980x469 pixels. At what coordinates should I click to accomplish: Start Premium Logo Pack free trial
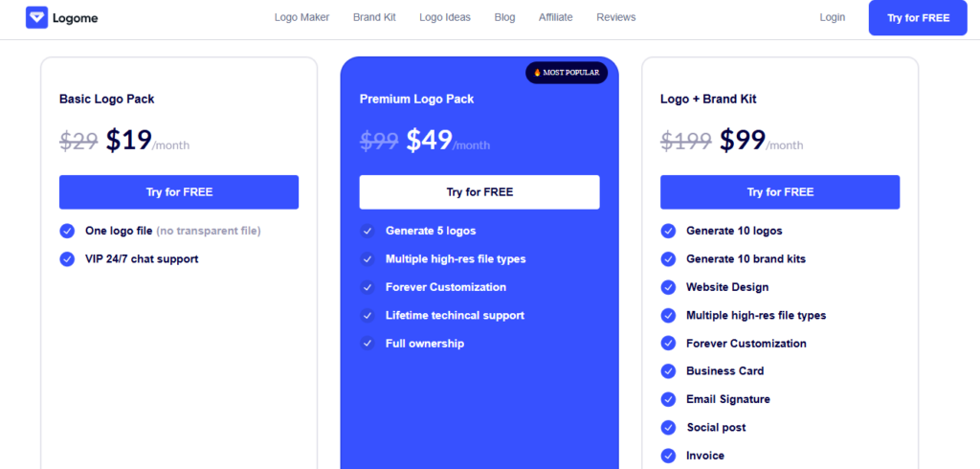pos(479,192)
